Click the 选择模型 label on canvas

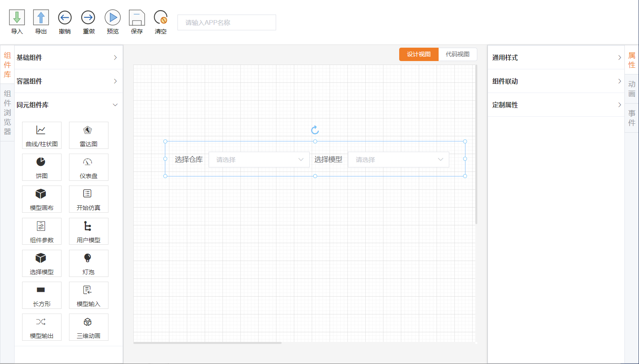(328, 160)
